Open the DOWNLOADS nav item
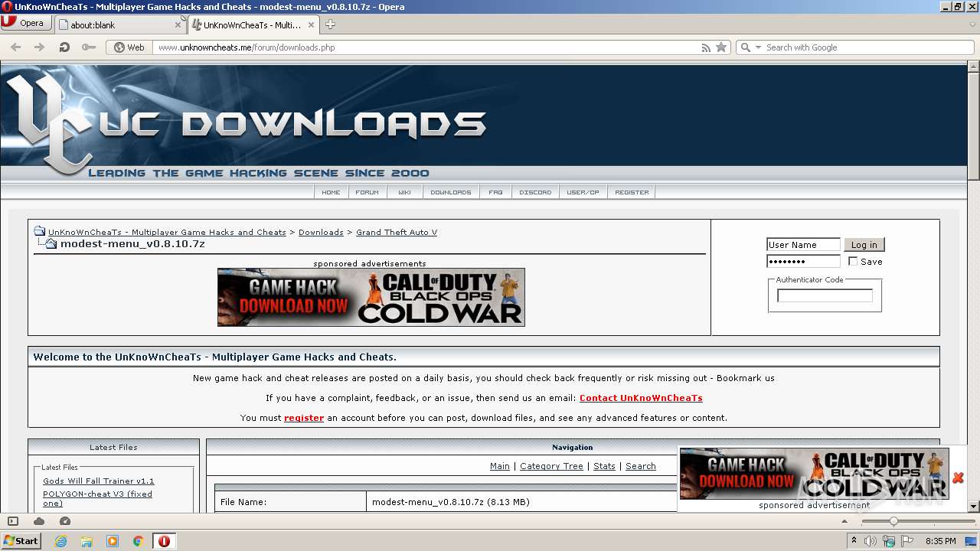The height and width of the screenshot is (551, 980). pyautogui.click(x=451, y=192)
